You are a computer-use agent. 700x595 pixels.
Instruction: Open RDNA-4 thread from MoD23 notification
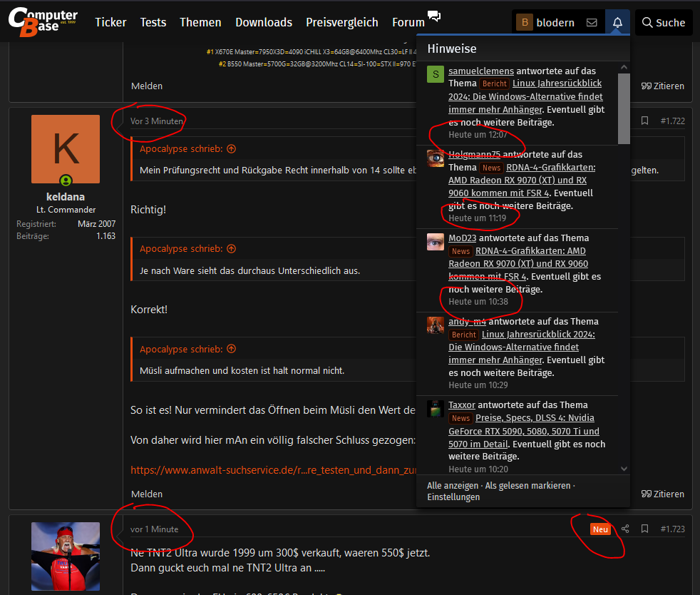[x=518, y=264]
